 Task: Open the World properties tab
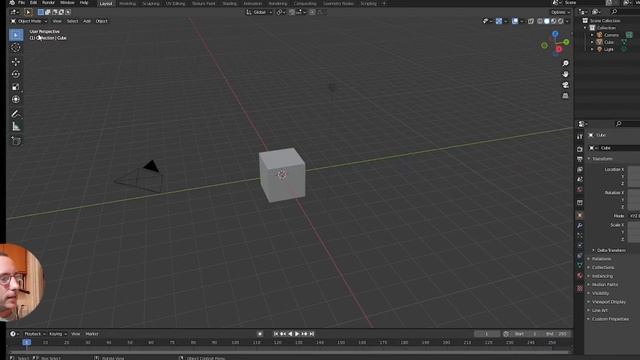(580, 190)
